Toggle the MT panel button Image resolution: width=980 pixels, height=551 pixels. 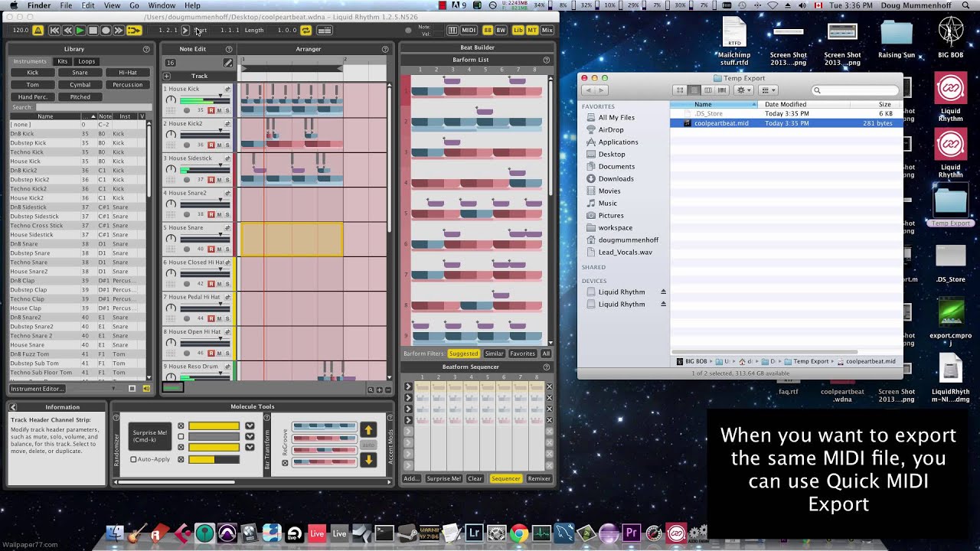coord(532,31)
